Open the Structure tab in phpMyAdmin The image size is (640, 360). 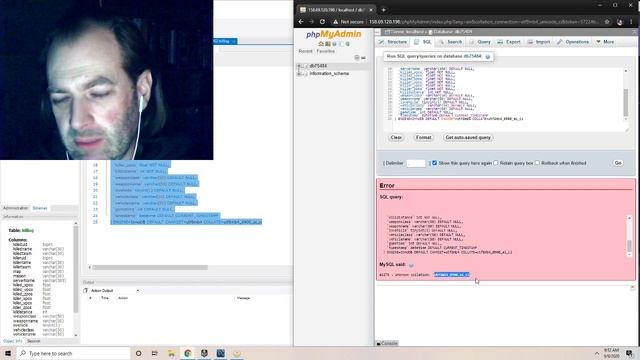393,42
